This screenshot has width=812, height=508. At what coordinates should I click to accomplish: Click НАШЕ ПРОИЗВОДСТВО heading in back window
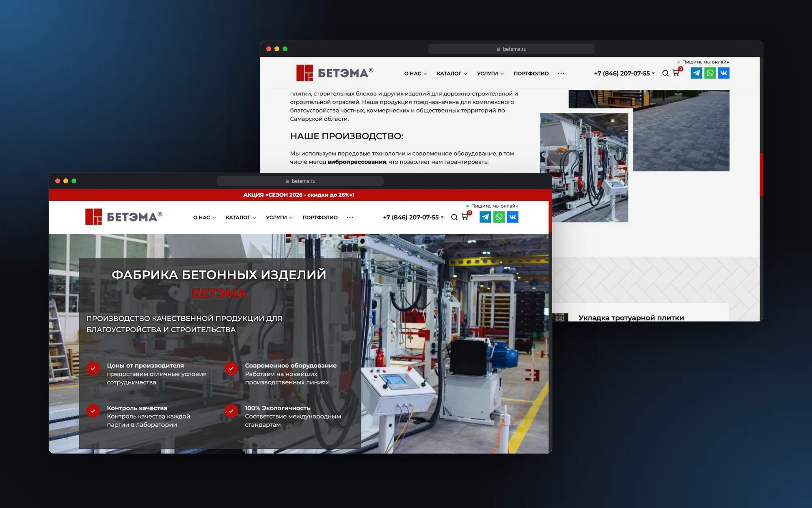pyautogui.click(x=347, y=136)
